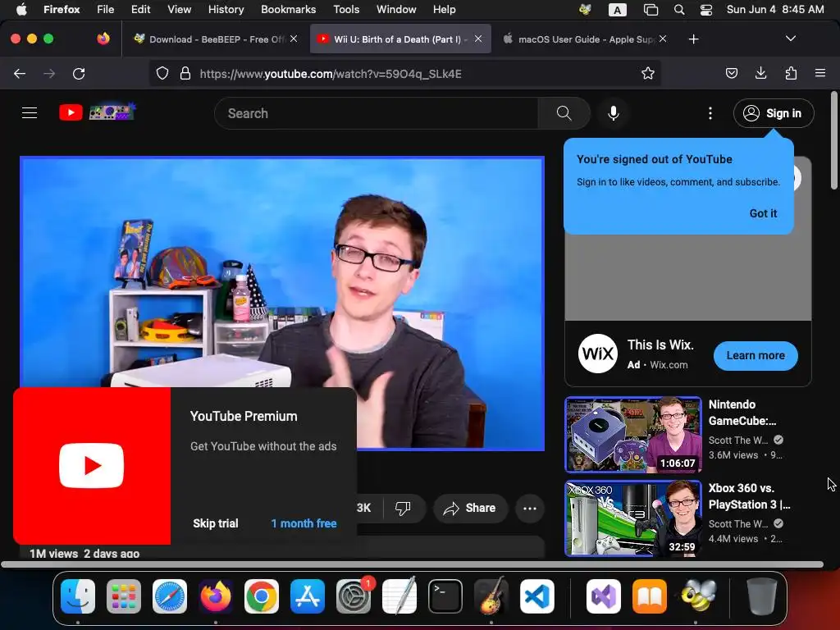Click the vertical page scrollbar thumb
This screenshot has height=630, width=840.
pyautogui.click(x=833, y=140)
